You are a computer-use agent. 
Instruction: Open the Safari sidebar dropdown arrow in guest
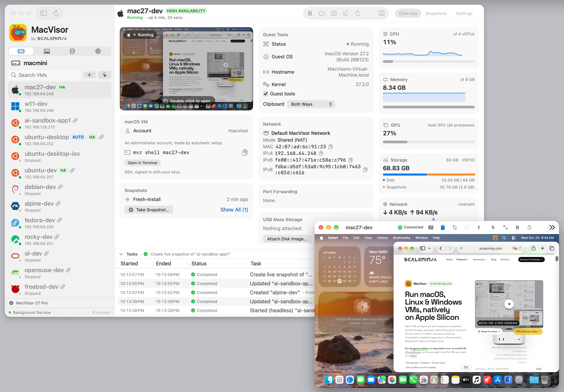coord(429,248)
